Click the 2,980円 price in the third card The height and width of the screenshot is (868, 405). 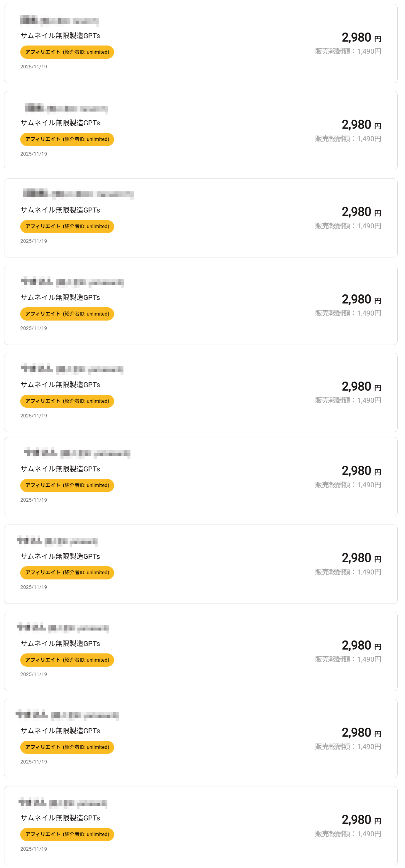(x=361, y=212)
